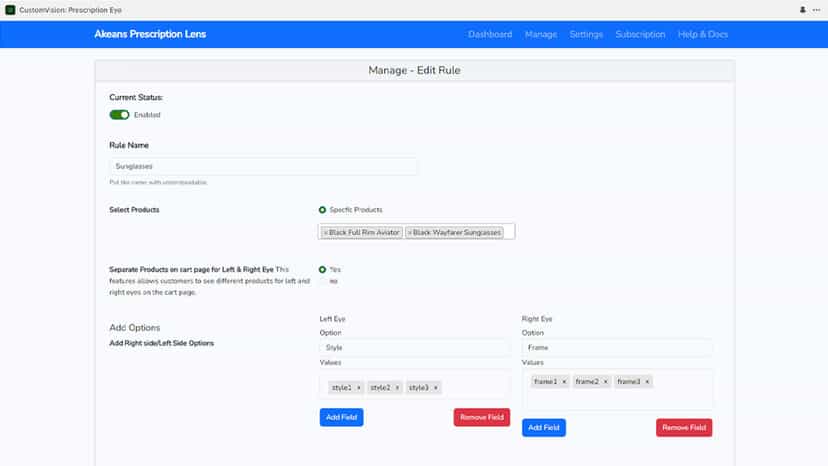Remove the frame1 value tag
The height and width of the screenshot is (466, 828).
pos(564,381)
